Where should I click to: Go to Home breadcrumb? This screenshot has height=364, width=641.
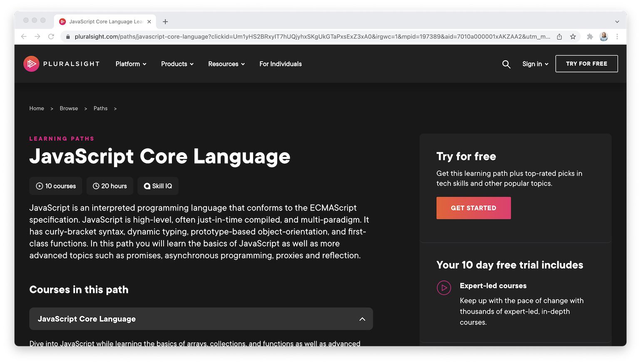[x=37, y=108]
